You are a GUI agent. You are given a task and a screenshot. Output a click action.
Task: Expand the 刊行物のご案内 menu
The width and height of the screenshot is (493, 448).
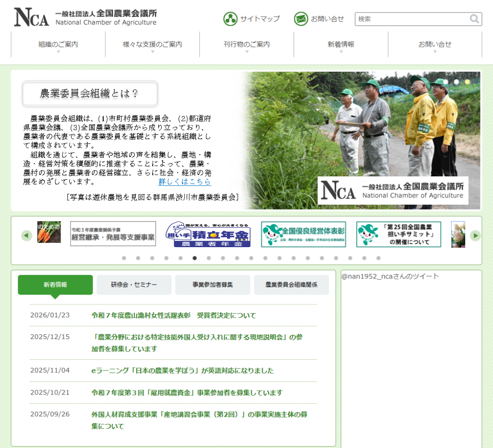(246, 44)
